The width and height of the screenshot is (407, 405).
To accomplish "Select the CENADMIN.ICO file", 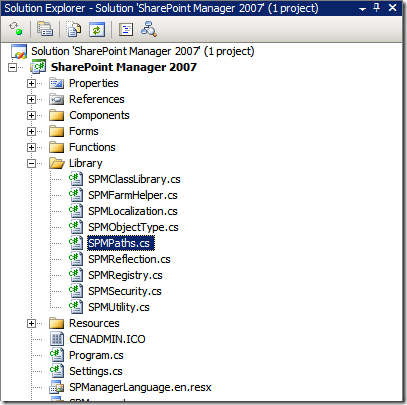I will (x=107, y=339).
